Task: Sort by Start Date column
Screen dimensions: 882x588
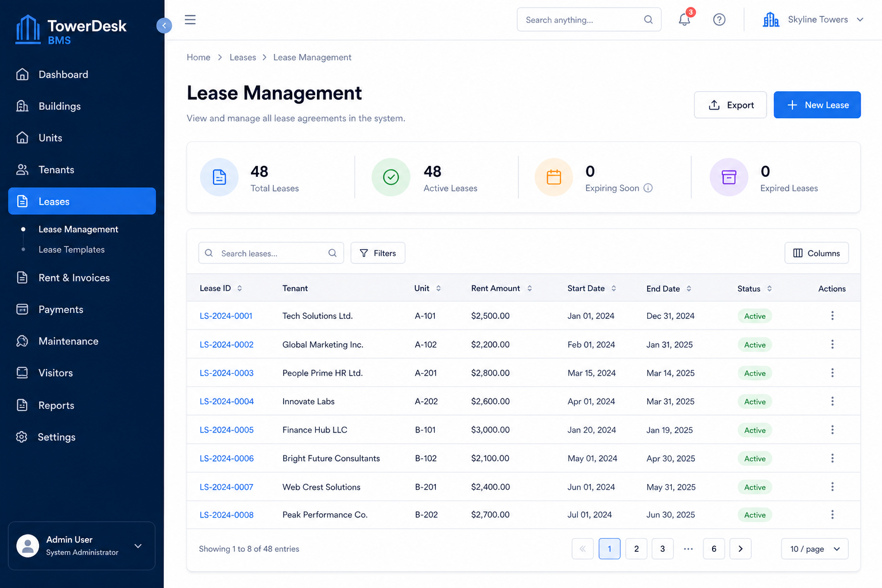Action: point(613,288)
